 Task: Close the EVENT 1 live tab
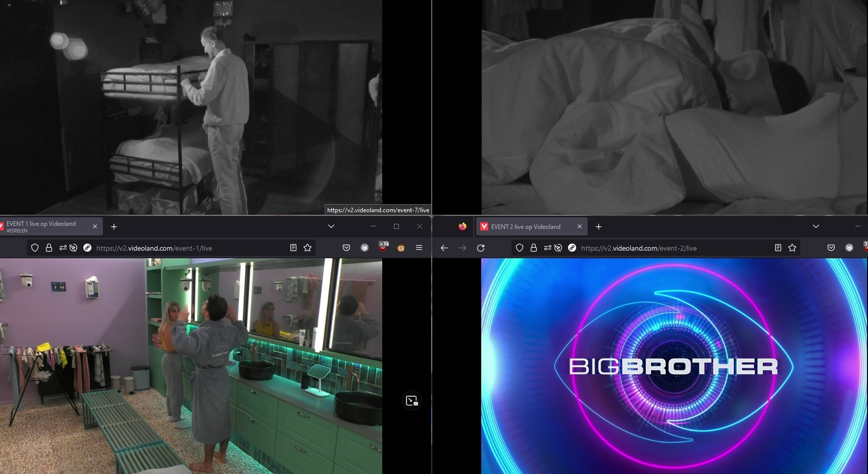point(95,226)
